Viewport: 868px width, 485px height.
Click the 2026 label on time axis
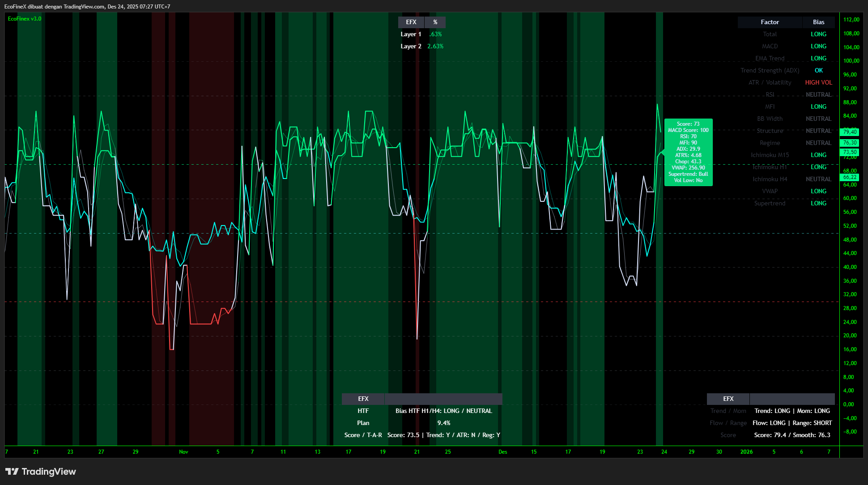746,452
